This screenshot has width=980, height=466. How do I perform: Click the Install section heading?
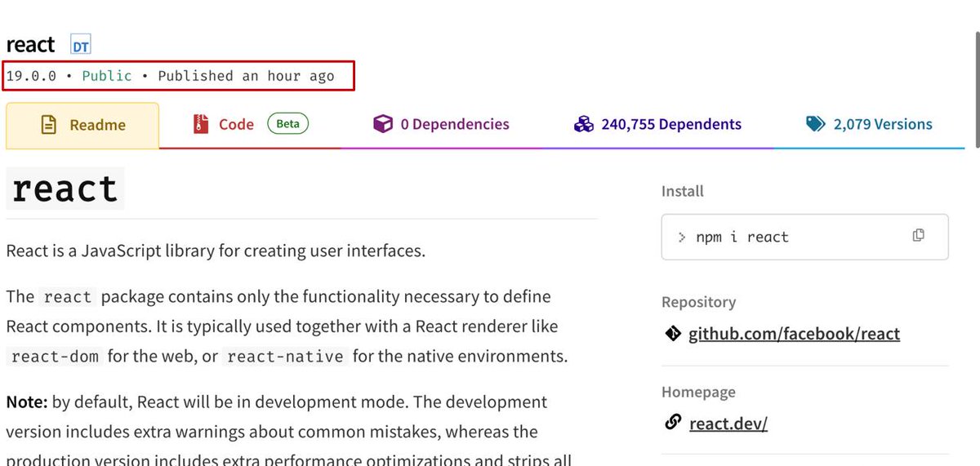pos(683,191)
